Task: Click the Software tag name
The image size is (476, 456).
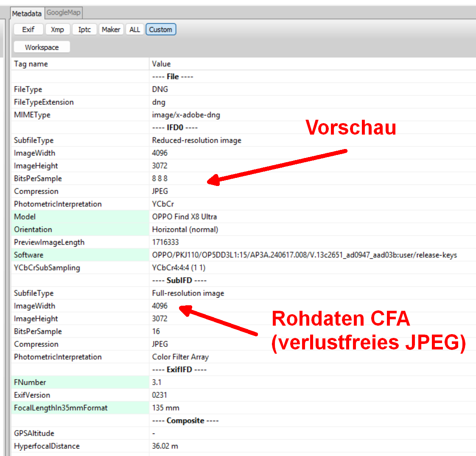Action: (x=29, y=255)
